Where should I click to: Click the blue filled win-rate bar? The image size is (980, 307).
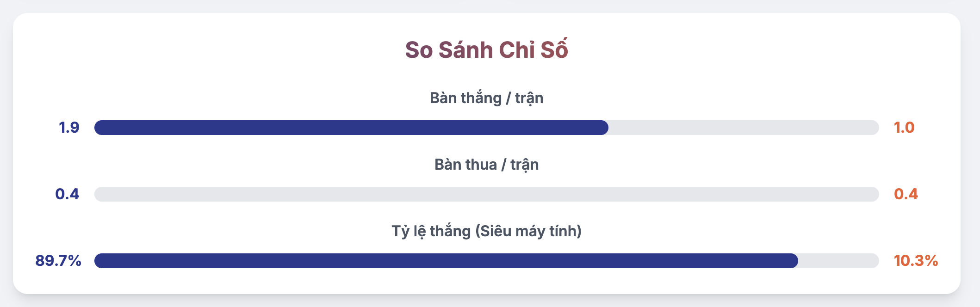click(446, 261)
